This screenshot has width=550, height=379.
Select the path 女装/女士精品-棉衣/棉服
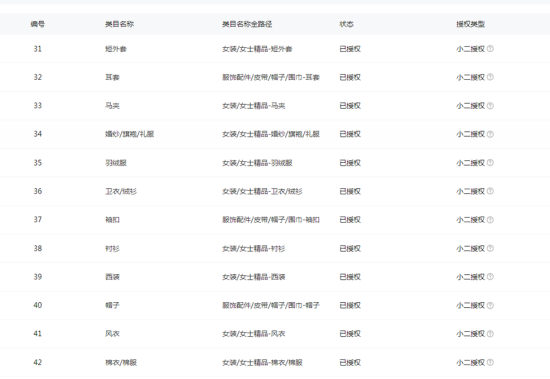point(262,363)
